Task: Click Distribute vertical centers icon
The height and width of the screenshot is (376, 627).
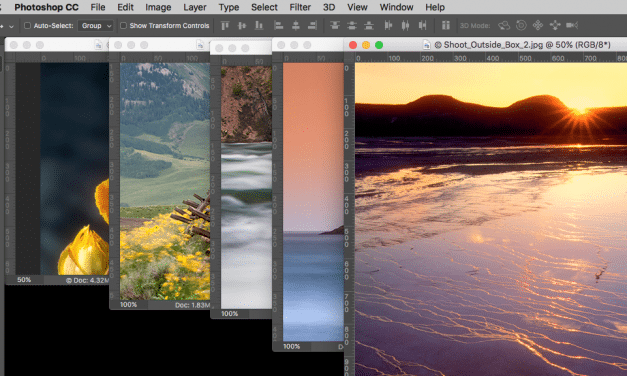Action: click(352, 26)
